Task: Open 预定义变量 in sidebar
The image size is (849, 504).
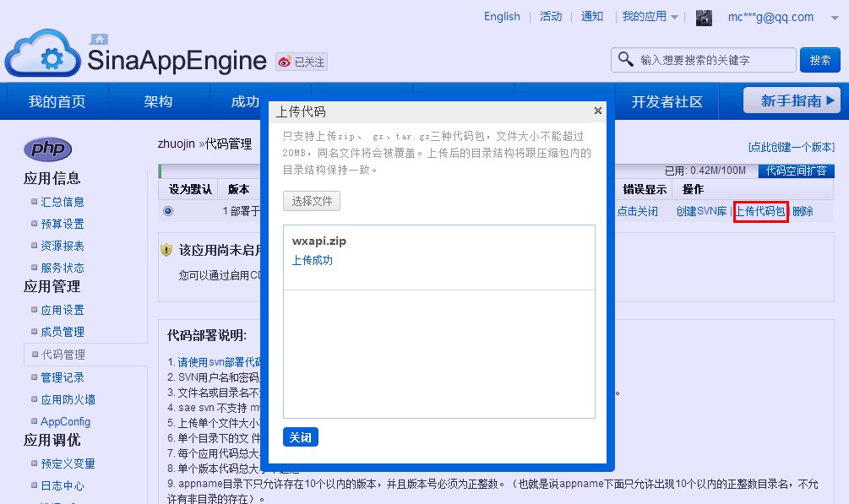Action: click(x=68, y=464)
